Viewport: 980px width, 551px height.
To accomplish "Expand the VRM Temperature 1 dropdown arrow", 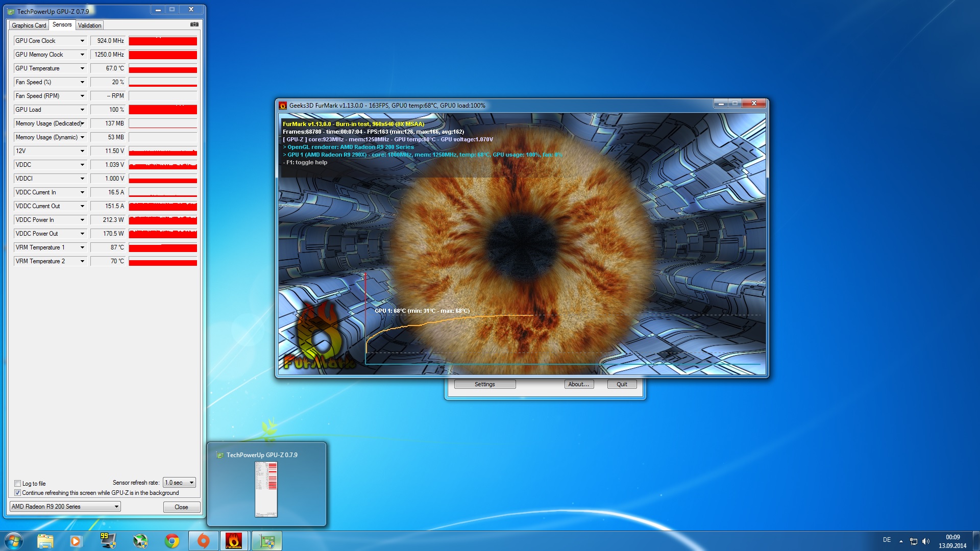I will click(x=82, y=247).
